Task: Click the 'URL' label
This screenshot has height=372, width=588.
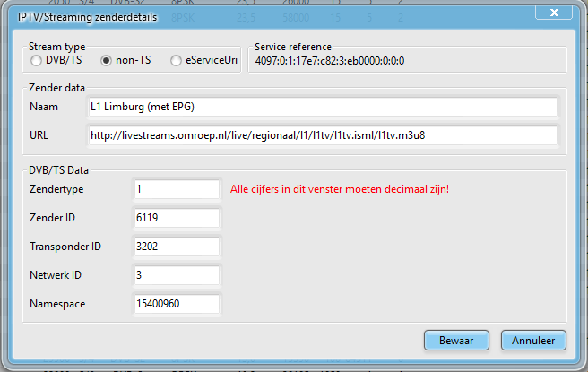Action: pyautogui.click(x=39, y=135)
